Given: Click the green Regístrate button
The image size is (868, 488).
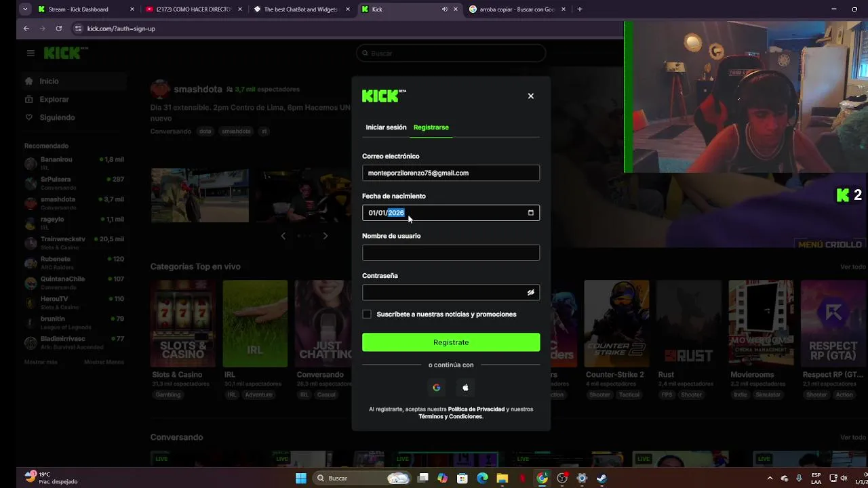Looking at the screenshot, I should click(451, 342).
